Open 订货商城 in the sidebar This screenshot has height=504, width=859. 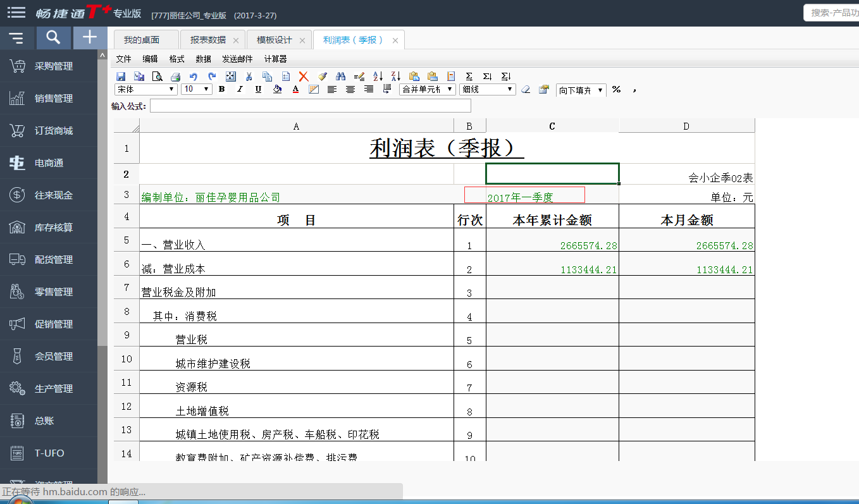pyautogui.click(x=49, y=130)
